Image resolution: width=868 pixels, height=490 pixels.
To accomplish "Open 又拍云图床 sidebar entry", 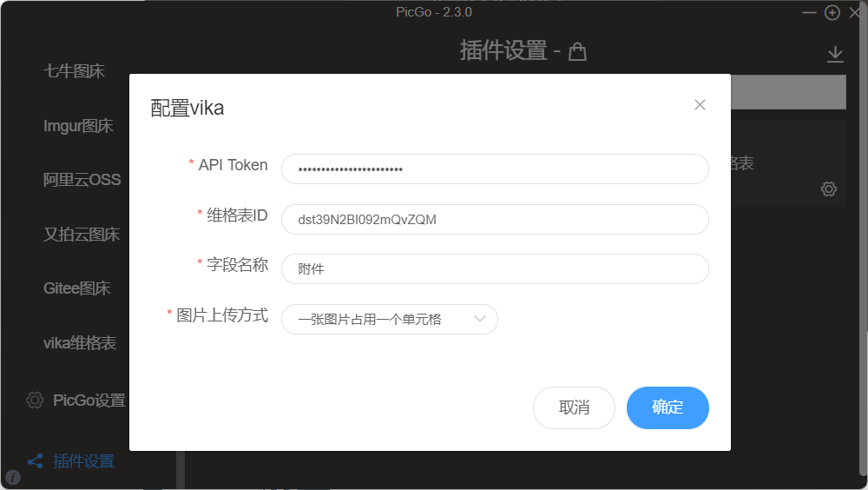I will (82, 235).
